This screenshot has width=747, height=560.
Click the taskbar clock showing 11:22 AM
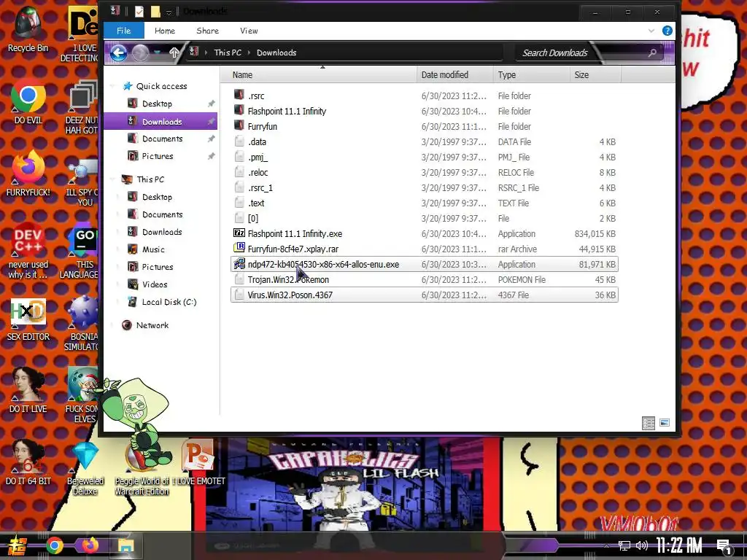click(679, 545)
